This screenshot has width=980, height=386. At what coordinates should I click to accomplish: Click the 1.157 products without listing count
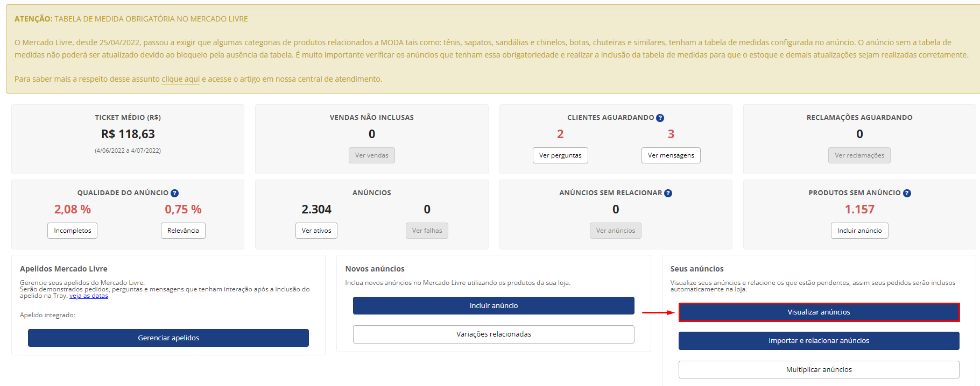click(x=859, y=209)
